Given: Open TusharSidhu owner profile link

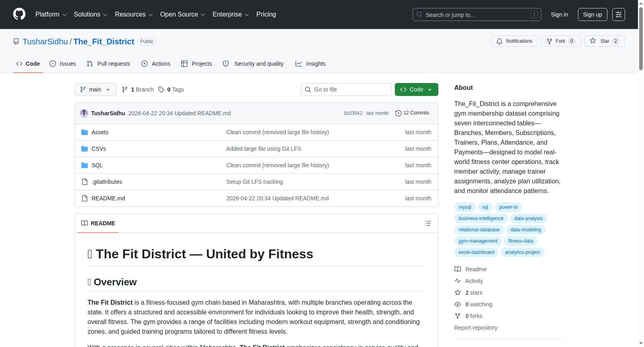Looking at the screenshot, I should point(45,42).
